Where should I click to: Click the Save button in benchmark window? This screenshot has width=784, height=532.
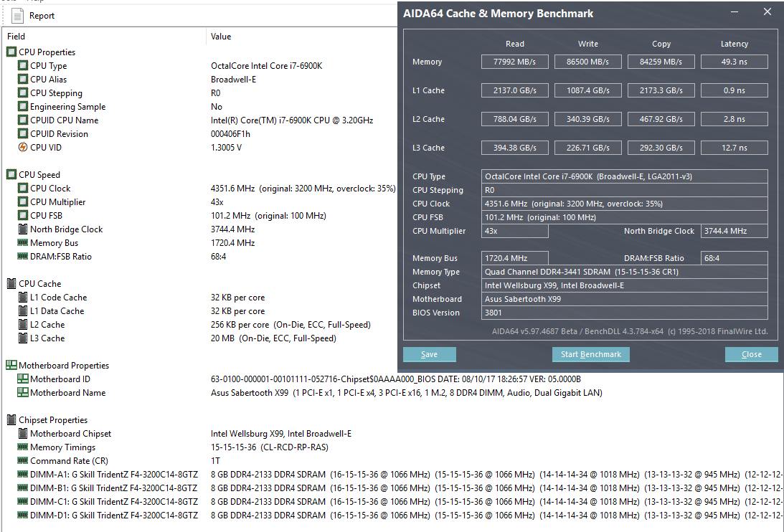(x=430, y=354)
